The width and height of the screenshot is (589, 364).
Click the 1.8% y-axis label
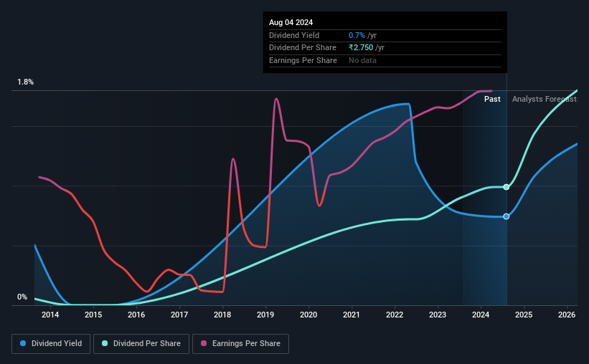26,82
